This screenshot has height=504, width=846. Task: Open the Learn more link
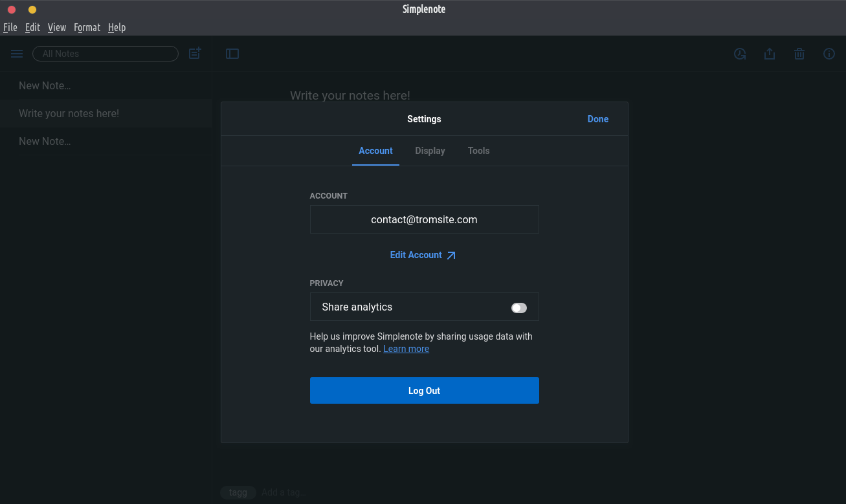(x=406, y=349)
